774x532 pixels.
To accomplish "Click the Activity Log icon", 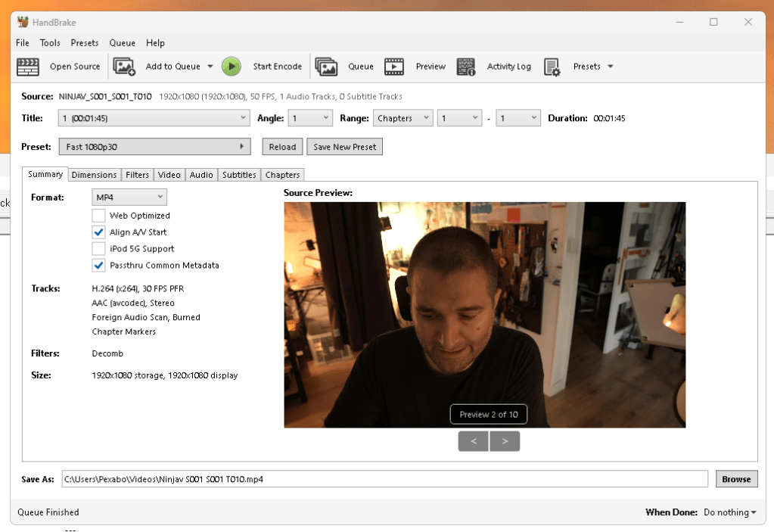I will [x=465, y=67].
